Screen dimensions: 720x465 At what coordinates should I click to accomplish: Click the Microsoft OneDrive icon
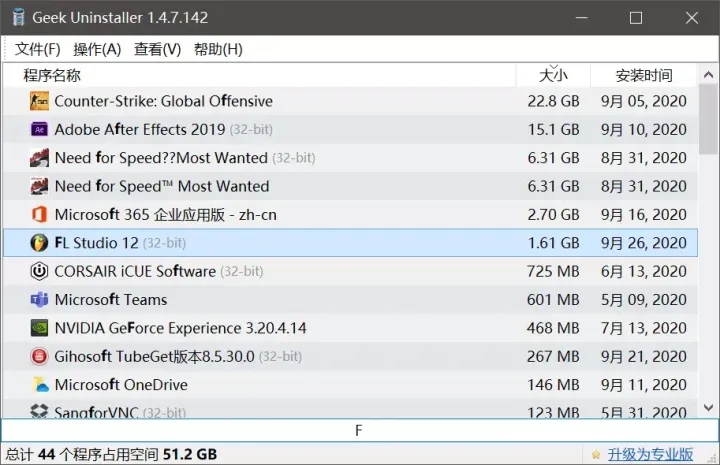(x=40, y=385)
